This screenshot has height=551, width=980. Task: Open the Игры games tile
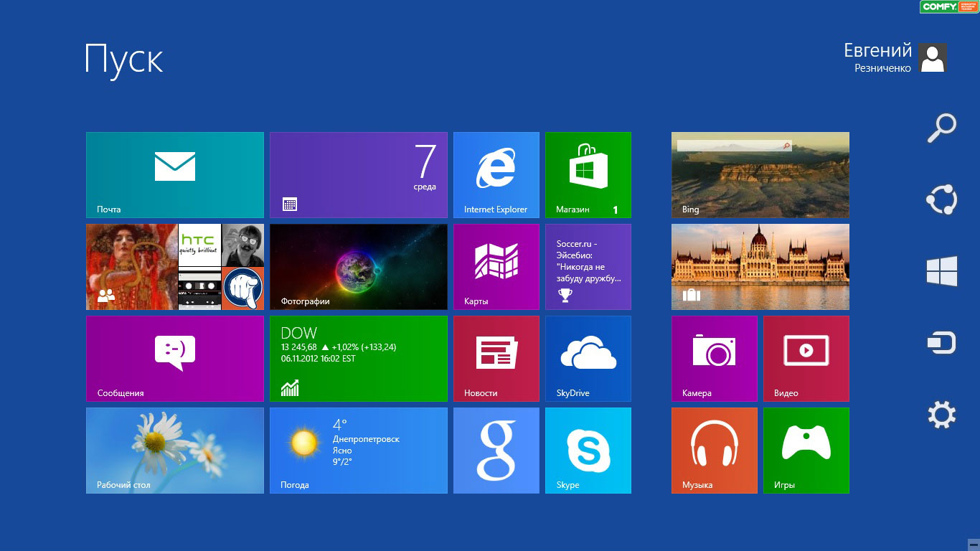click(806, 451)
